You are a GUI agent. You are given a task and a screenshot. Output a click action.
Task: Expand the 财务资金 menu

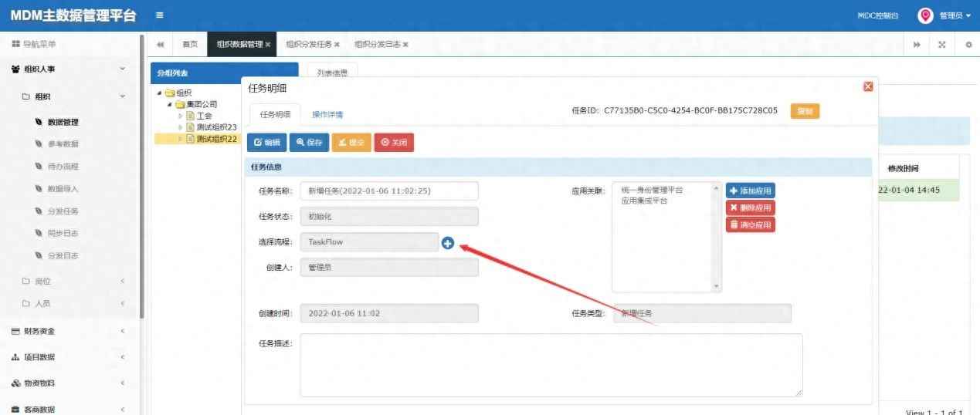click(x=122, y=331)
